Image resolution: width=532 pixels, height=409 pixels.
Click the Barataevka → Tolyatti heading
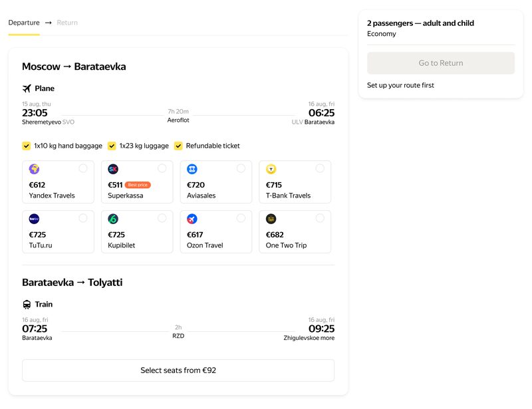click(72, 283)
